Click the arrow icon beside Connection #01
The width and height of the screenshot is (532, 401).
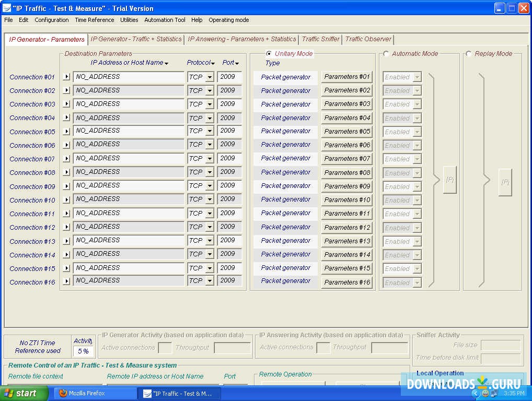[x=66, y=77]
